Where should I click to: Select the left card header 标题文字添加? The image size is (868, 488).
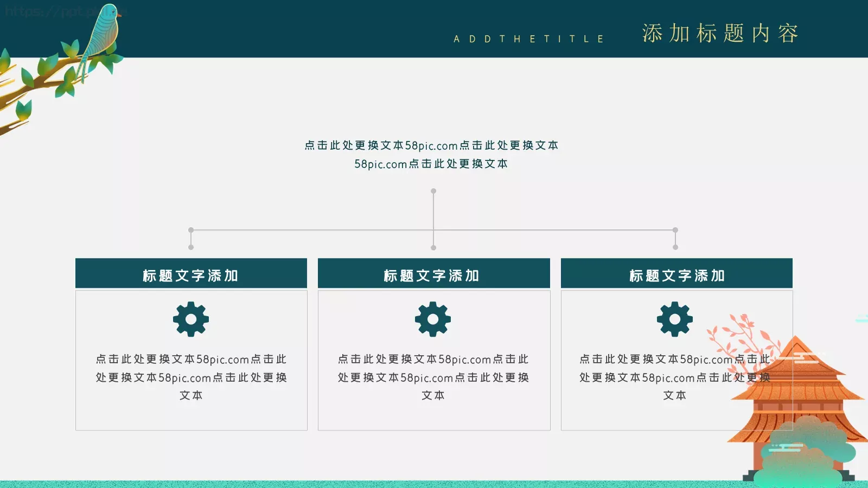pyautogui.click(x=191, y=273)
